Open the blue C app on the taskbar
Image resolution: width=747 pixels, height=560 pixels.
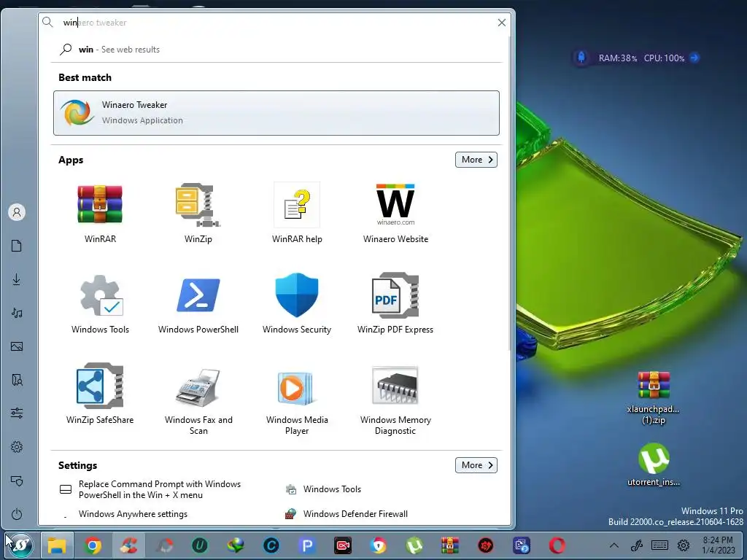click(271, 545)
